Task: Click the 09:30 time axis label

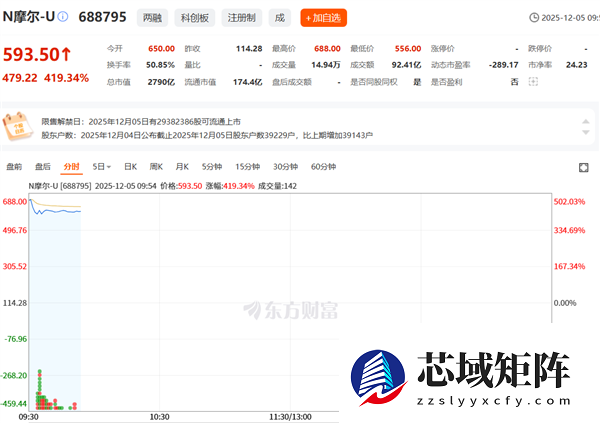Action: (29, 417)
